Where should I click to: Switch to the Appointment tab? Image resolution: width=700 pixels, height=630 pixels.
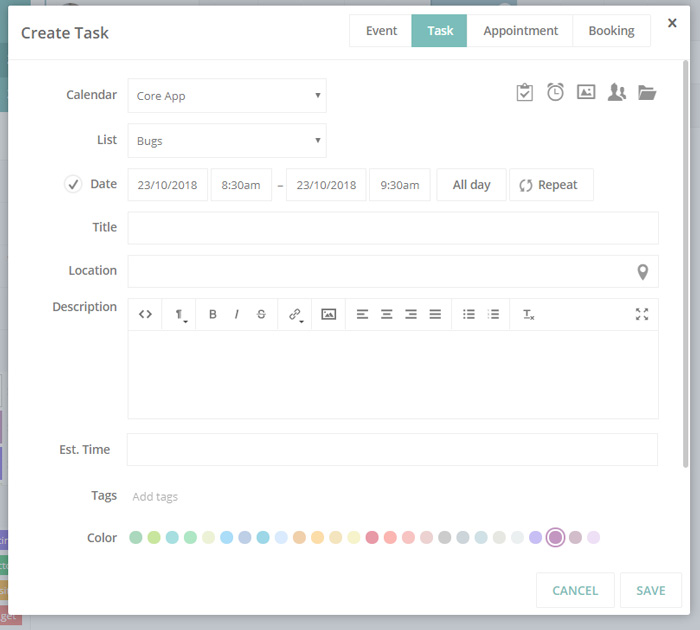pos(520,30)
